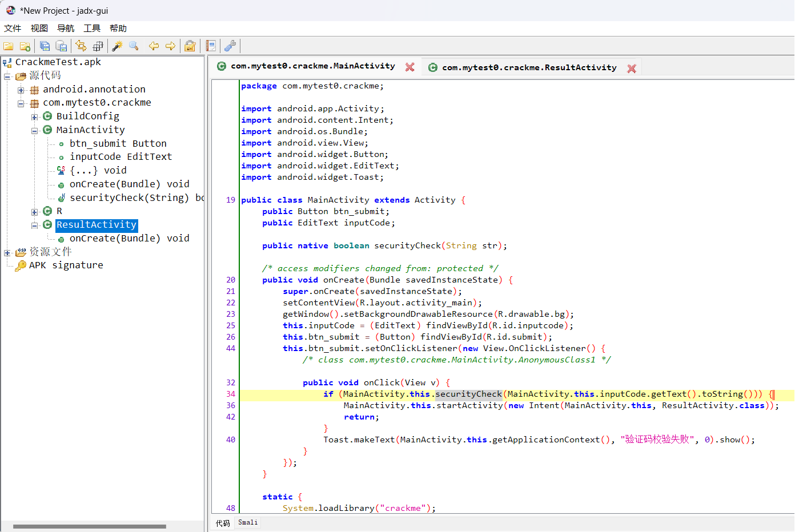Click the class icon on ResultActivity tab

tap(433, 67)
